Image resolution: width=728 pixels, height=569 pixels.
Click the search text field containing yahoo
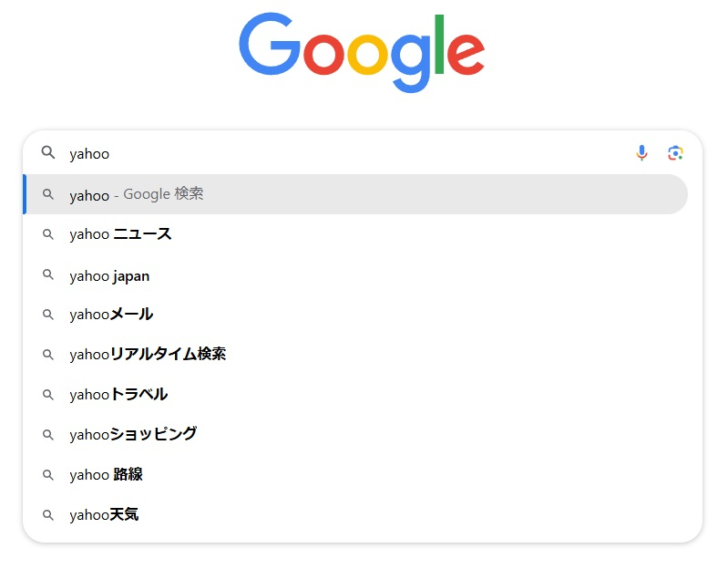346,153
